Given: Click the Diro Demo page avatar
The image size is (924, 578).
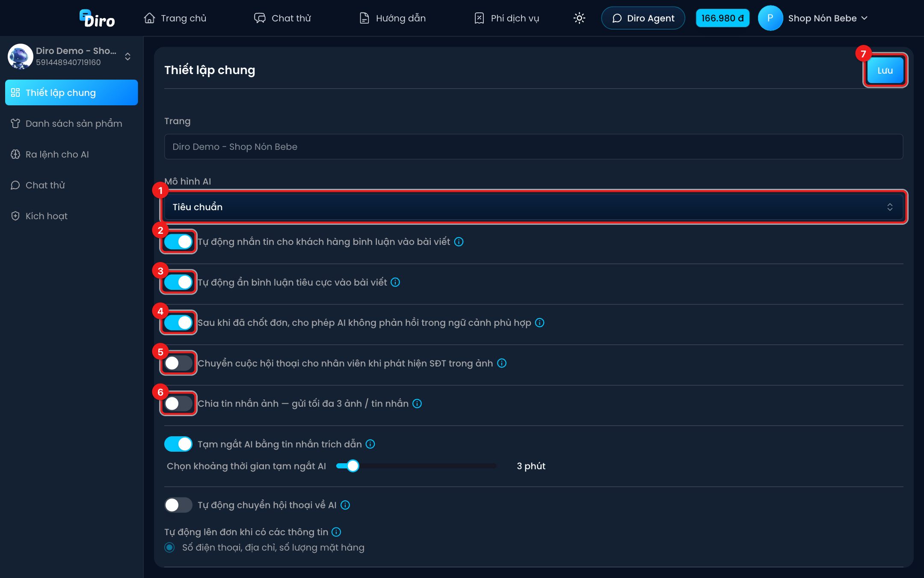Looking at the screenshot, I should 20,56.
